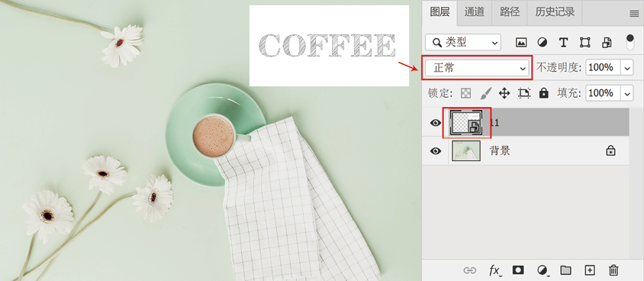Lock image pixels brush icon
The height and width of the screenshot is (281, 644).
pyautogui.click(x=485, y=93)
